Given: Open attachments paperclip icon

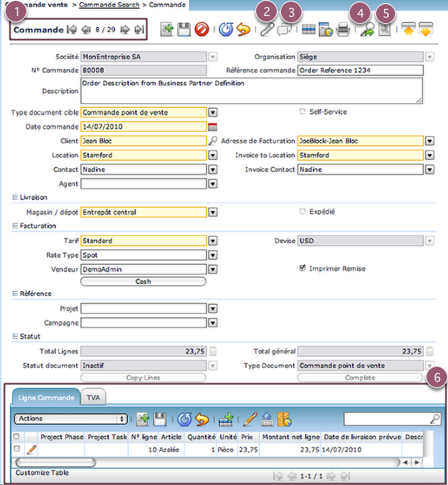Looking at the screenshot, I should [x=267, y=30].
